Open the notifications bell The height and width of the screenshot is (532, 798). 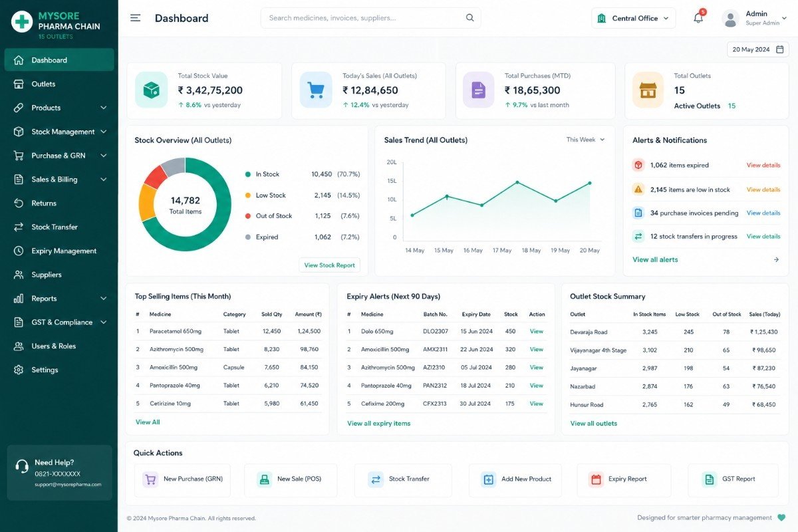698,18
